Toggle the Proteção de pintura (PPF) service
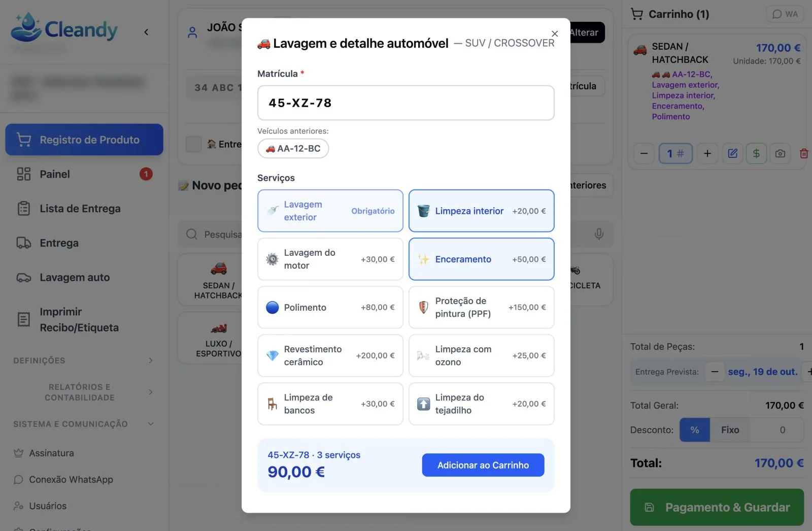Image resolution: width=812 pixels, height=531 pixels. point(481,307)
